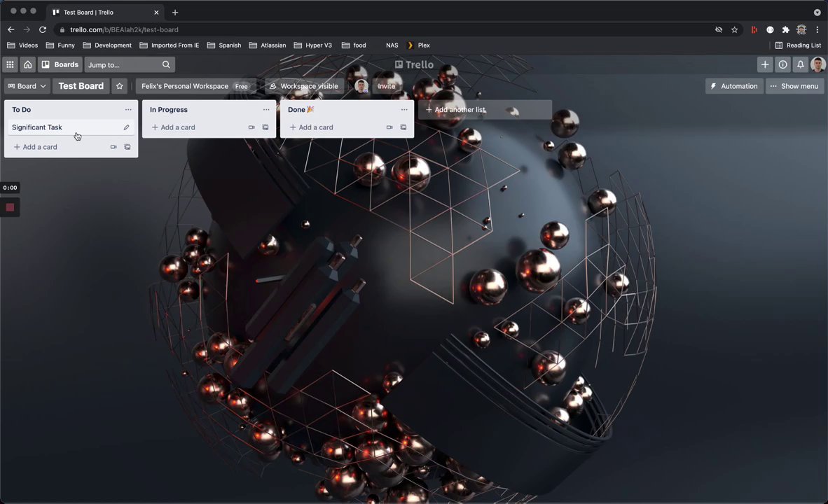Open account avatar in Trello header
The image size is (828, 504).
tap(818, 64)
